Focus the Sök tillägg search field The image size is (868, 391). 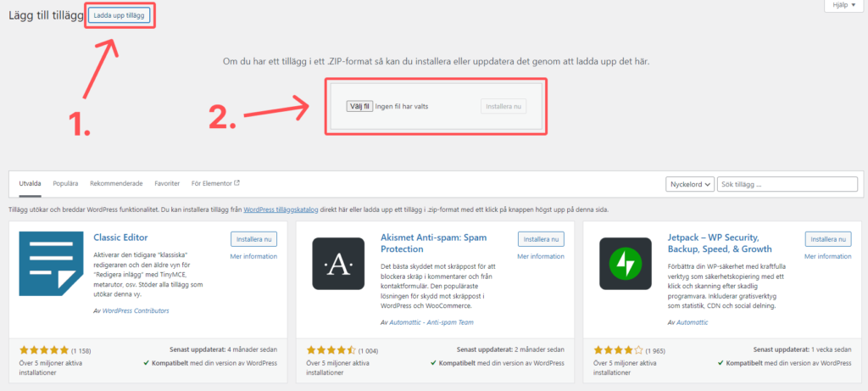click(x=787, y=184)
